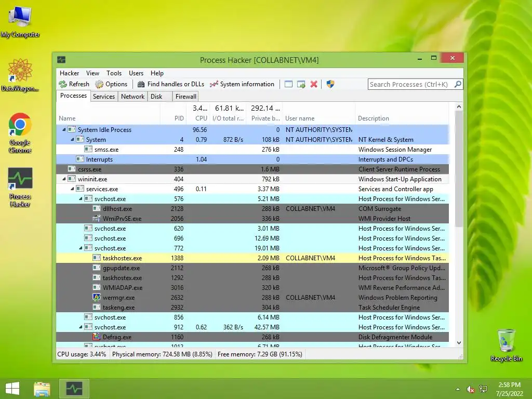
Task: Switch to the Services tab
Action: pyautogui.click(x=104, y=96)
